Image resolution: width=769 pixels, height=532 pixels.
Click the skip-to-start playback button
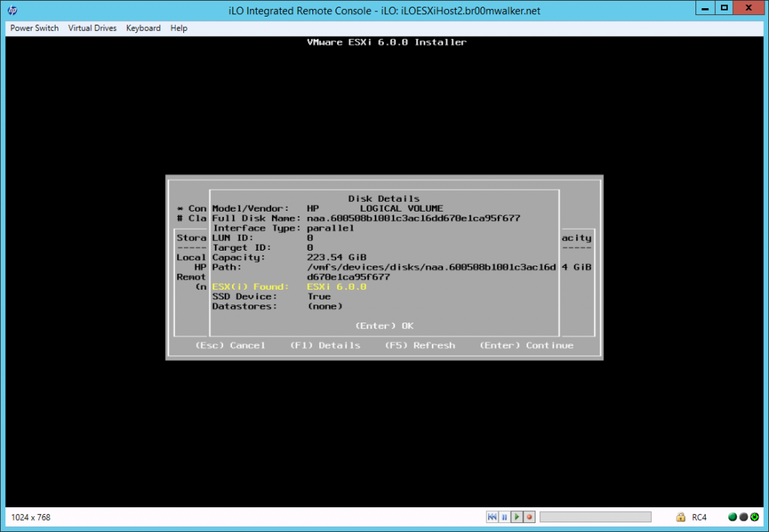pyautogui.click(x=492, y=517)
